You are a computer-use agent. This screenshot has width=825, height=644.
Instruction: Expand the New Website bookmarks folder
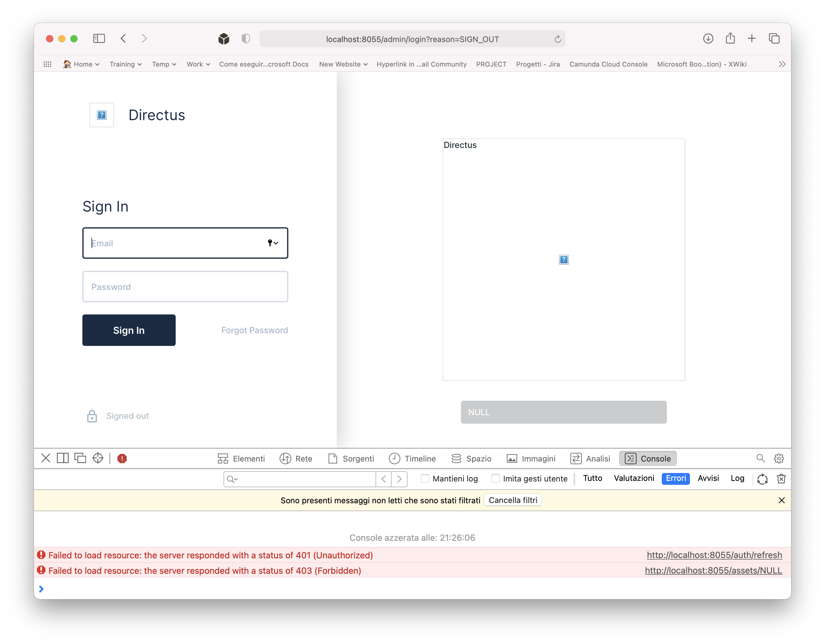click(343, 64)
